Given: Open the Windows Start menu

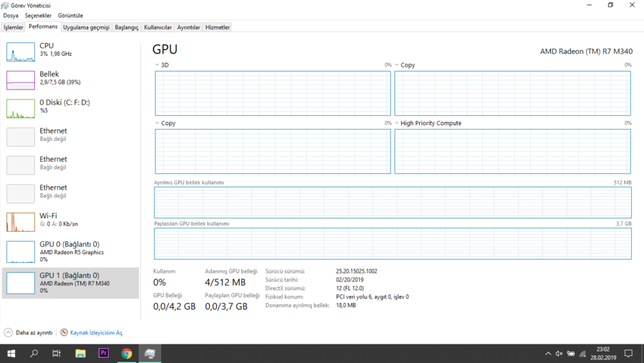Looking at the screenshot, I should pyautogui.click(x=11, y=354).
